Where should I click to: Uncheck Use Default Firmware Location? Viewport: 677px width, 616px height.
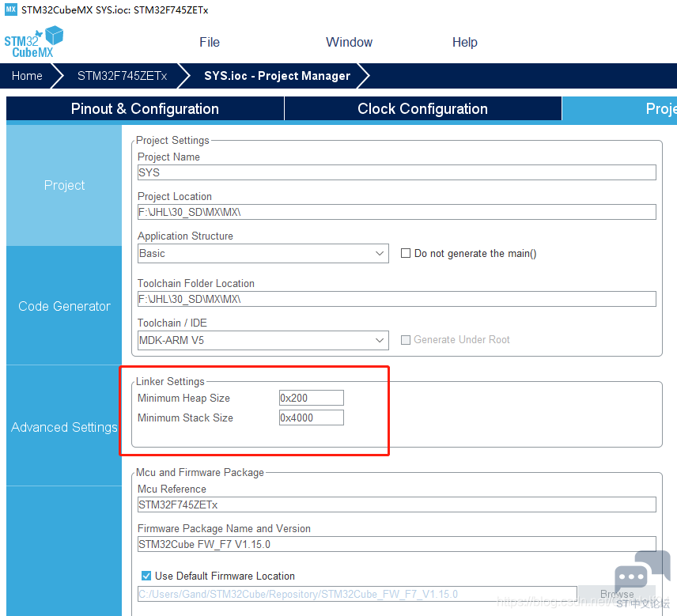[x=146, y=576]
